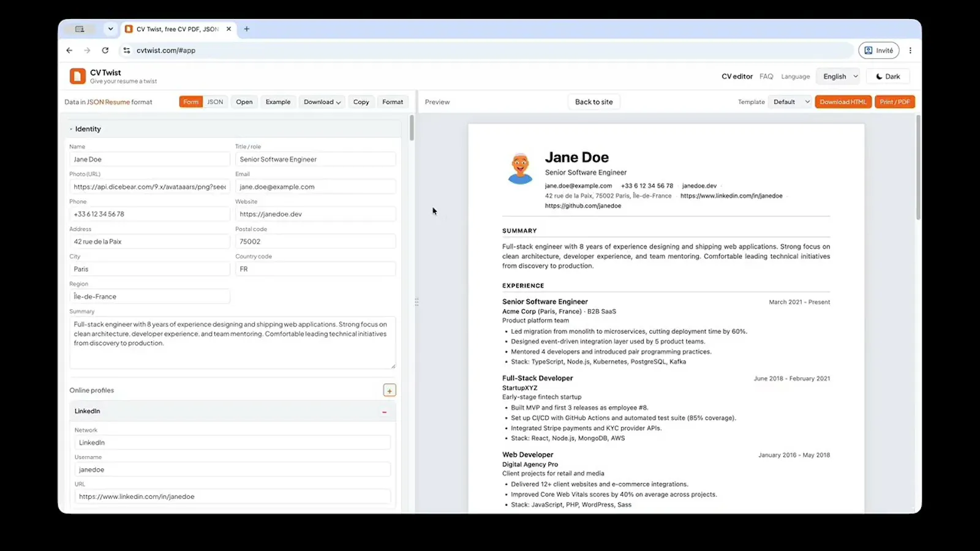Image resolution: width=980 pixels, height=551 pixels.
Task: Open the FAQ nav item
Action: point(766,77)
